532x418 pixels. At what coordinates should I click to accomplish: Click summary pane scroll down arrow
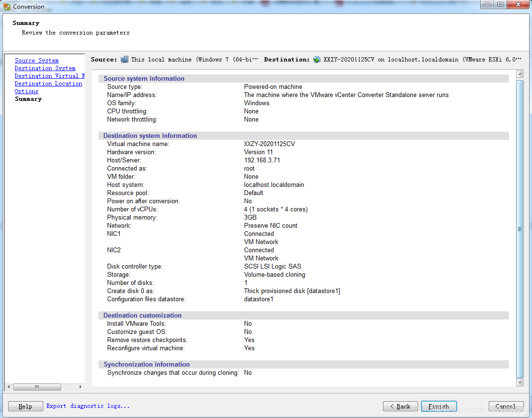(520, 382)
